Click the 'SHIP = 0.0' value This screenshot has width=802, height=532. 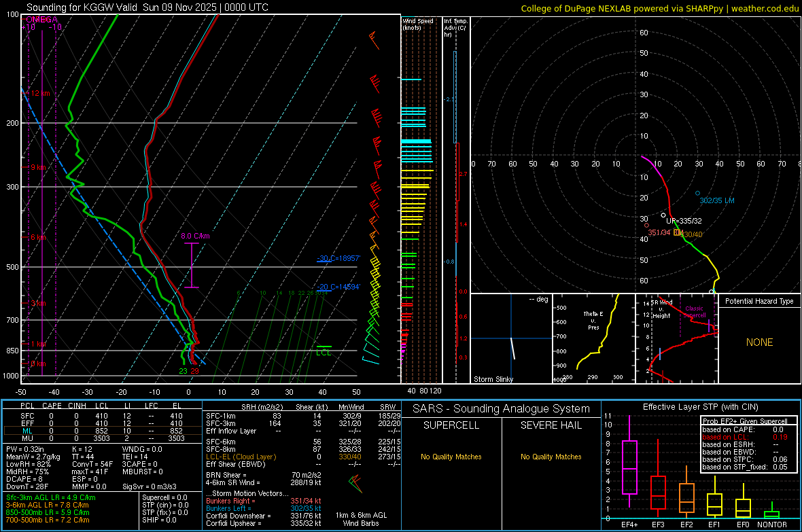[159, 520]
